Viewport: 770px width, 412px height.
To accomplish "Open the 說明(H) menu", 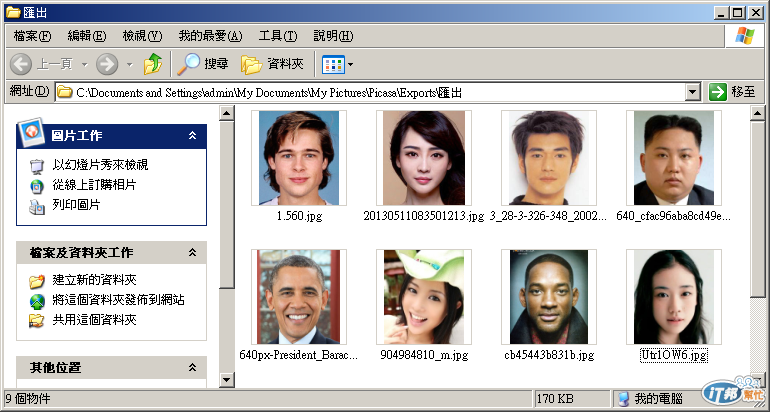I will [x=333, y=36].
